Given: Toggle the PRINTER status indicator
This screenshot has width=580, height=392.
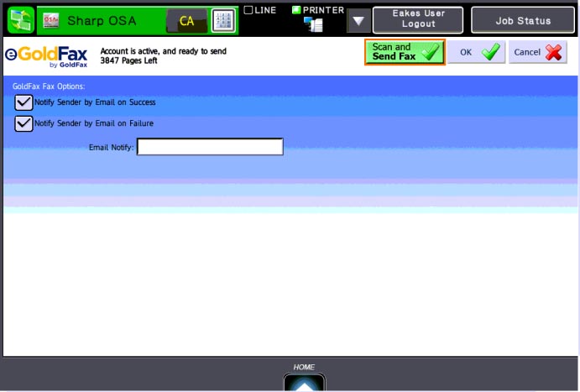Looking at the screenshot, I should click(296, 10).
